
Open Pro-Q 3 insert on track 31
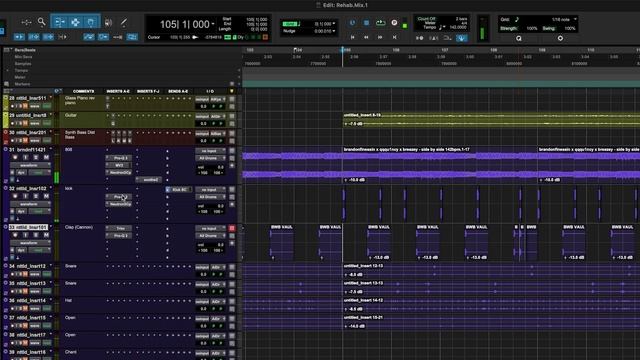click(x=119, y=158)
